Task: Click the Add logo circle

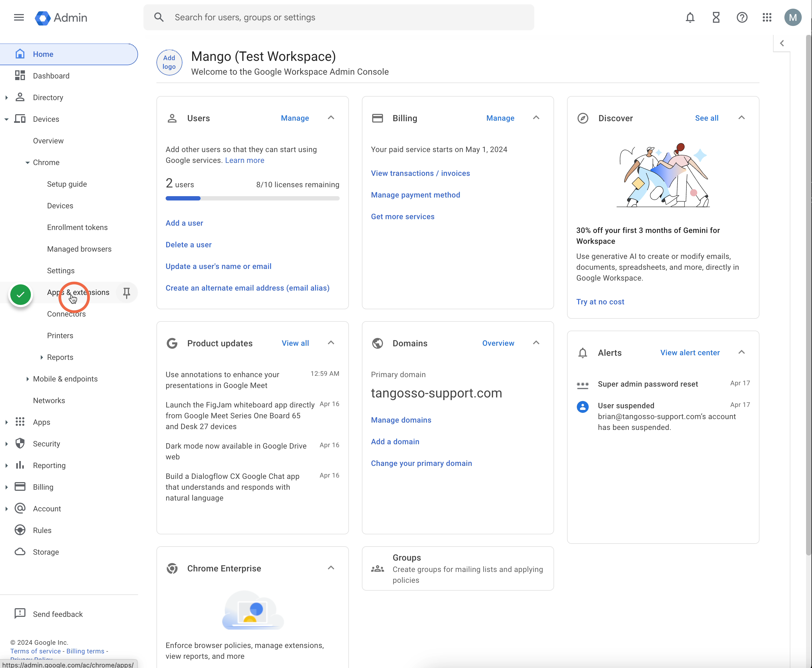Action: tap(169, 62)
